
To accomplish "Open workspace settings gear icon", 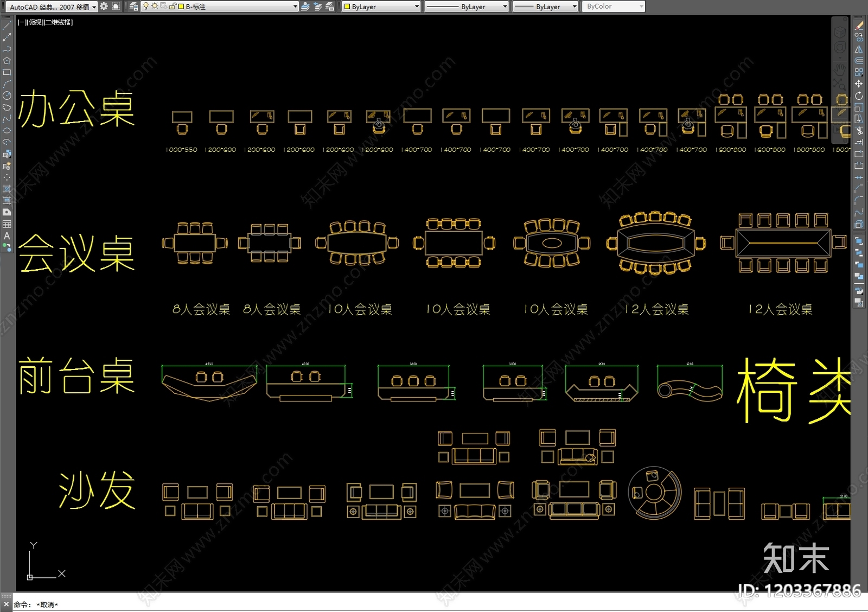I will 104,7.
